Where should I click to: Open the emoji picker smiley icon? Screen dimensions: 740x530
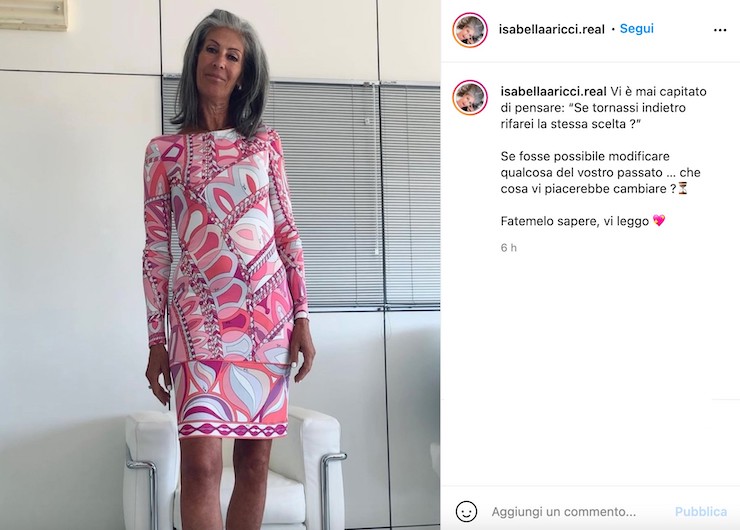point(466,512)
